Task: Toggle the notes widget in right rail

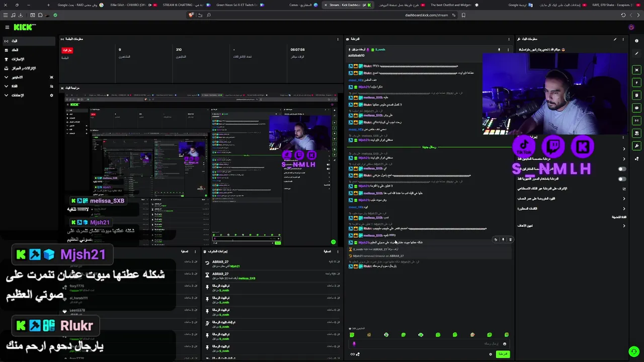Action: click(x=636, y=95)
